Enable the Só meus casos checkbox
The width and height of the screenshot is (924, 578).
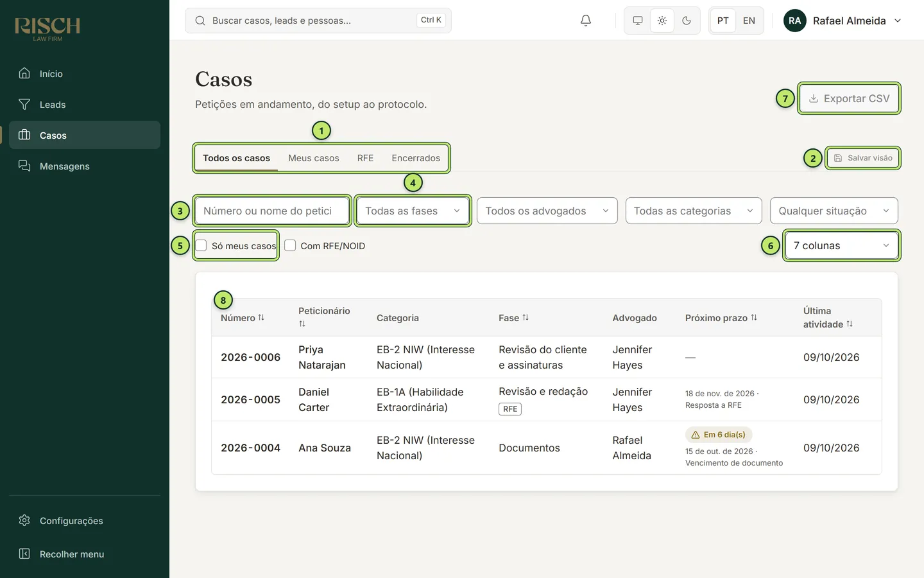click(x=201, y=245)
